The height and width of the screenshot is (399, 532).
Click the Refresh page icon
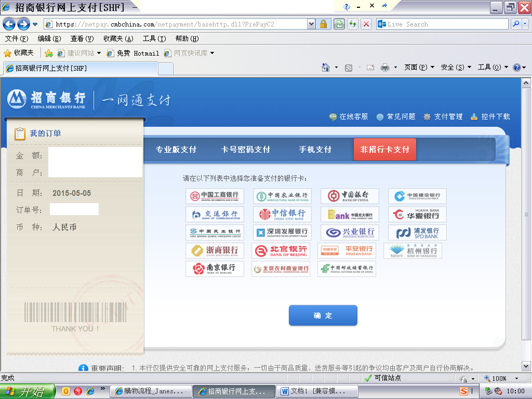(x=353, y=24)
